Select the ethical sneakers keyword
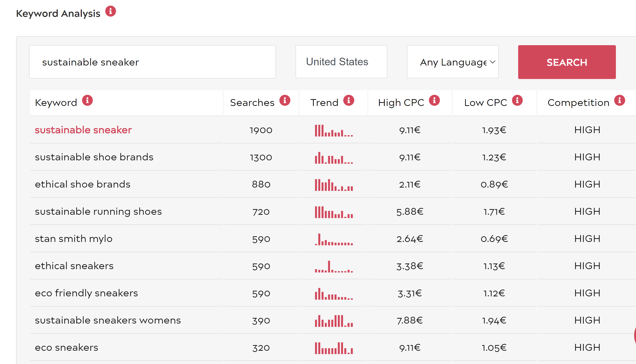 click(x=74, y=266)
